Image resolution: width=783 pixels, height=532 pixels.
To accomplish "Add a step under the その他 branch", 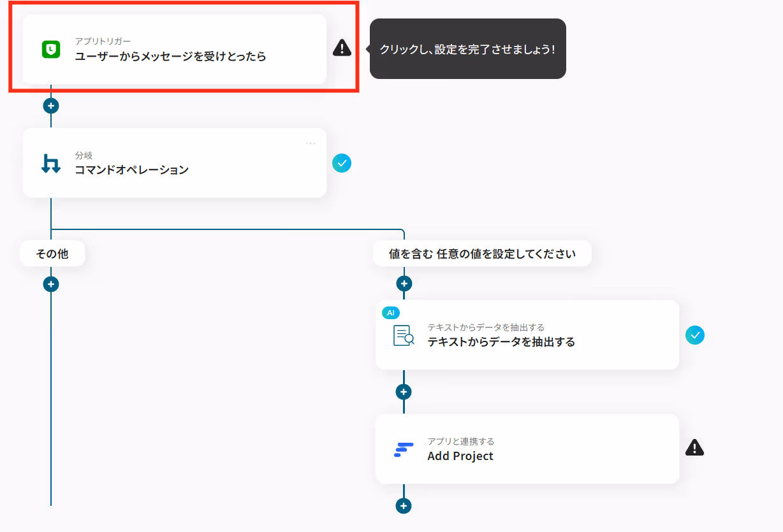I will (x=51, y=284).
